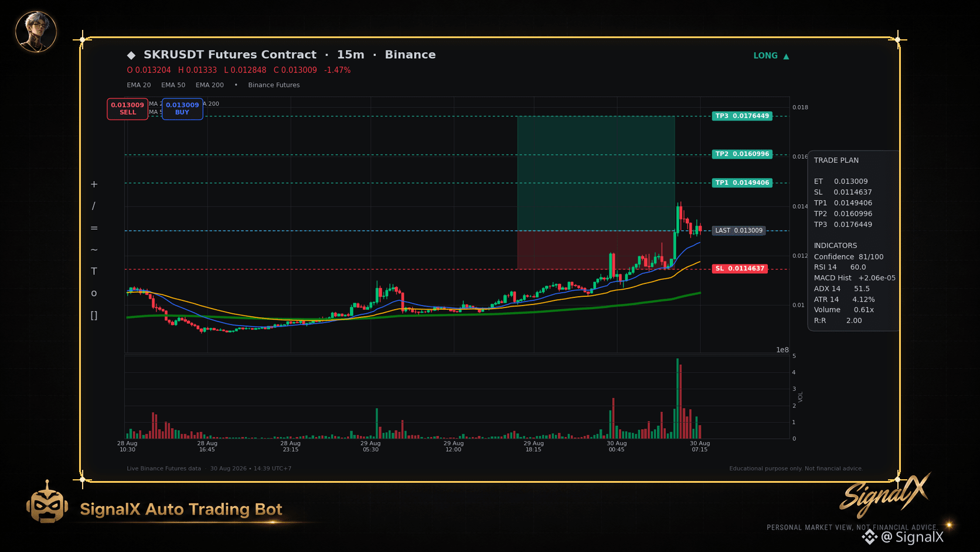The height and width of the screenshot is (552, 980).
Task: Click the 29 Aug 18:15 time label
Action: (x=534, y=446)
